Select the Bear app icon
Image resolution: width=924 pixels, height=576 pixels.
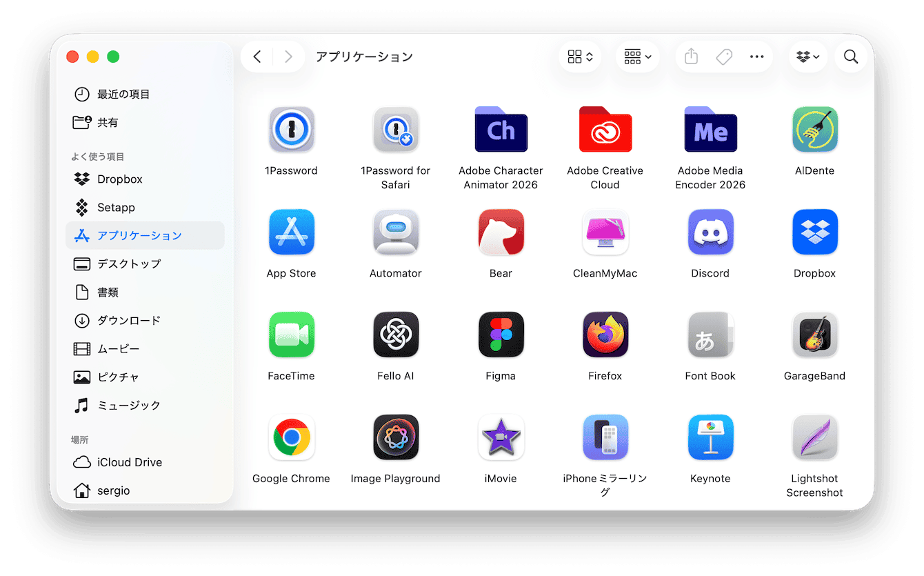(501, 232)
